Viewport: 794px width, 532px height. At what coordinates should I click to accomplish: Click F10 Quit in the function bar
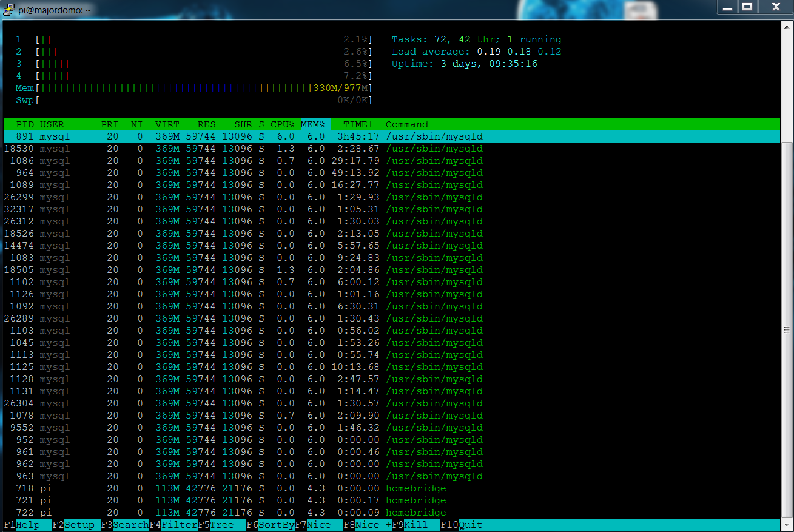[462, 525]
